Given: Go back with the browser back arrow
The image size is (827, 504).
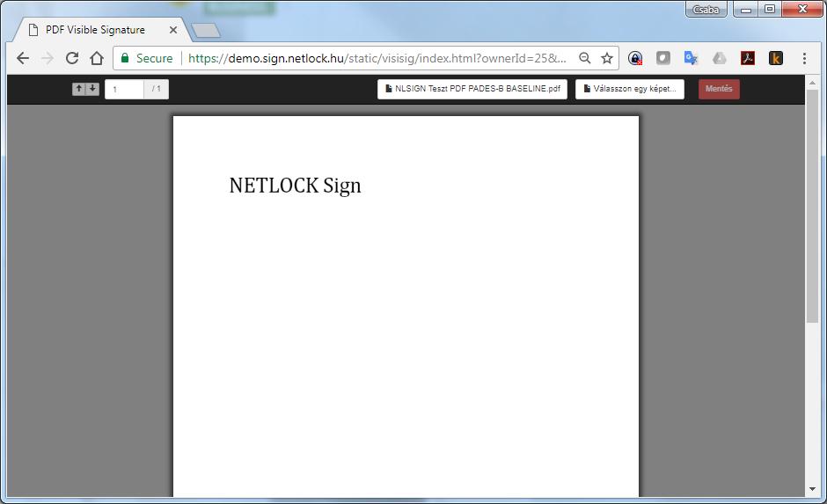Looking at the screenshot, I should pyautogui.click(x=23, y=58).
